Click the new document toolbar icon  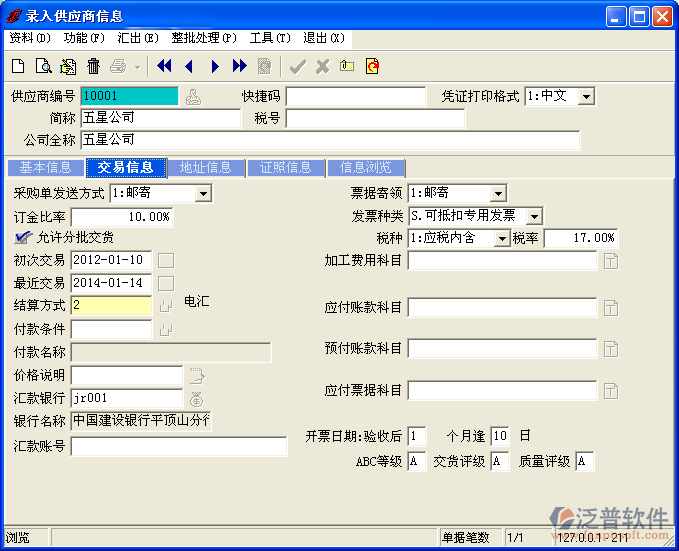18,66
